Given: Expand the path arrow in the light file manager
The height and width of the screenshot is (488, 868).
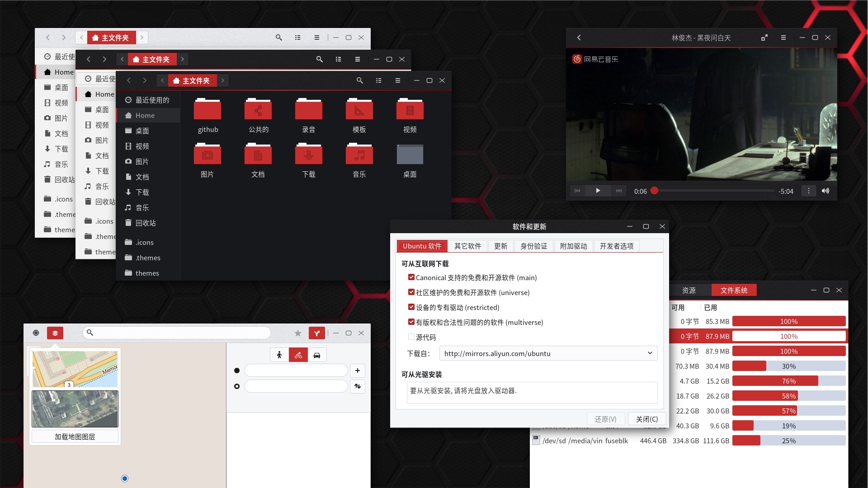Looking at the screenshot, I should (x=142, y=38).
